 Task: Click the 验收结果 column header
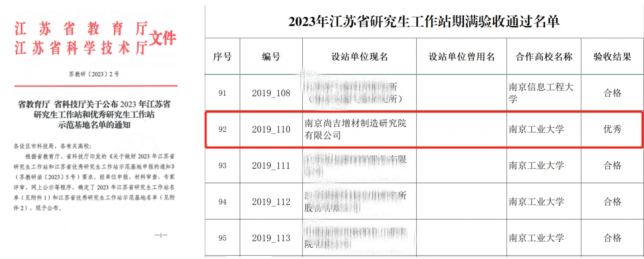612,56
